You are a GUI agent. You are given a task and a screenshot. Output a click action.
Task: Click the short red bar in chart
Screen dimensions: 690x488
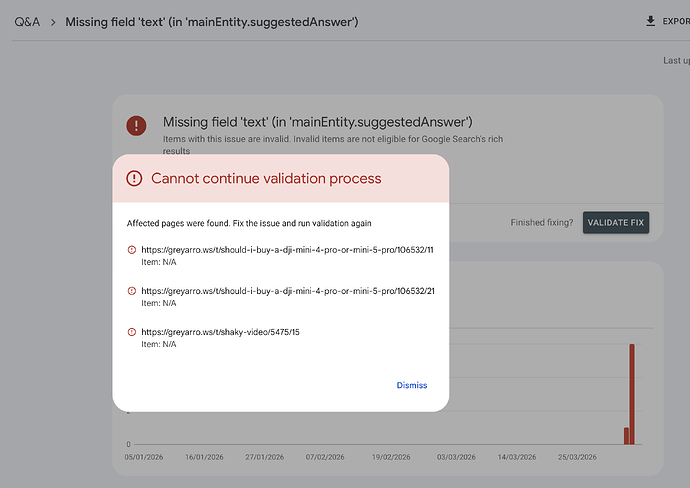[x=626, y=436]
